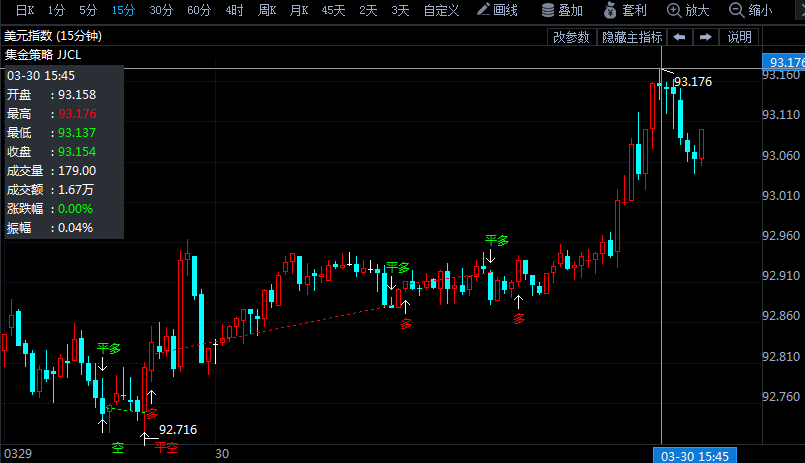The height and width of the screenshot is (463, 805).
Task: Click the 最低 93.137 value in info panel
Action: pos(77,133)
